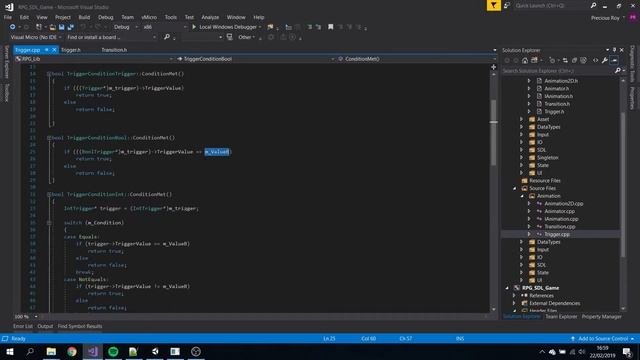Open Unity from the Windows taskbar

pyautogui.click(x=155, y=351)
